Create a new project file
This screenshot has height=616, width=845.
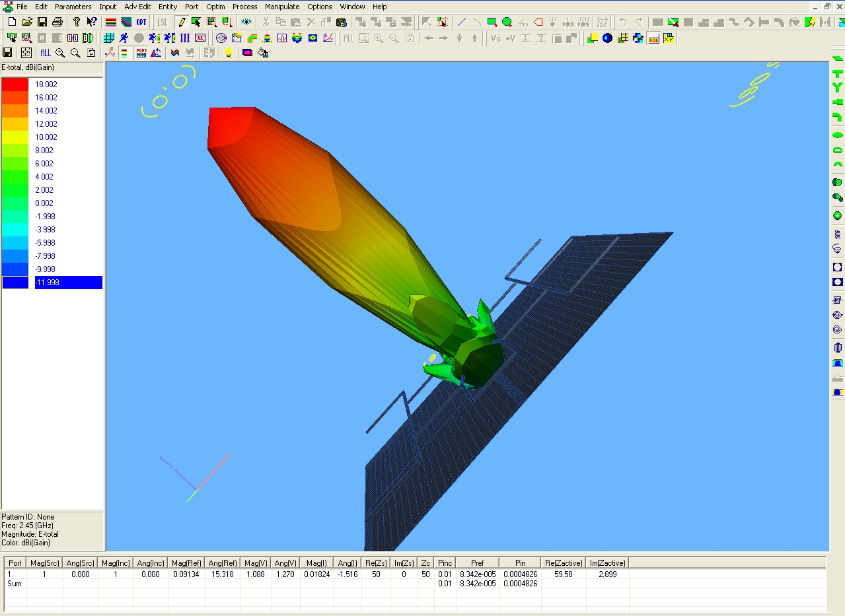click(x=12, y=22)
